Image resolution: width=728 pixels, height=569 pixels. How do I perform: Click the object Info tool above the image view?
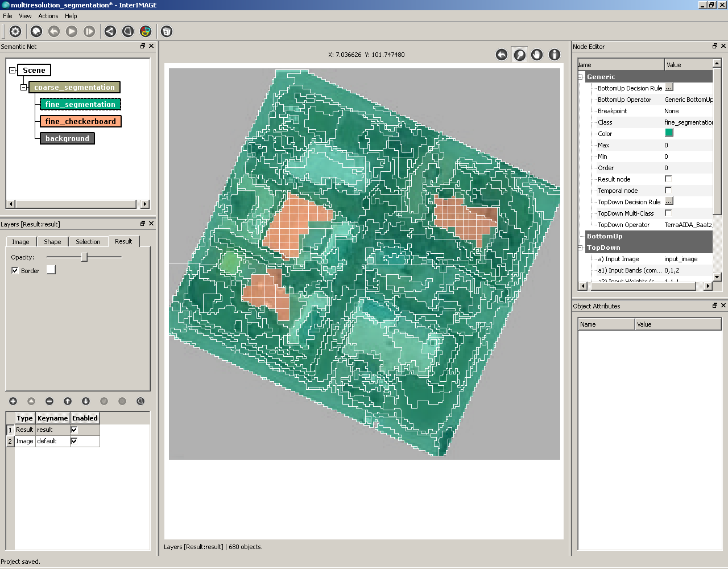point(554,54)
